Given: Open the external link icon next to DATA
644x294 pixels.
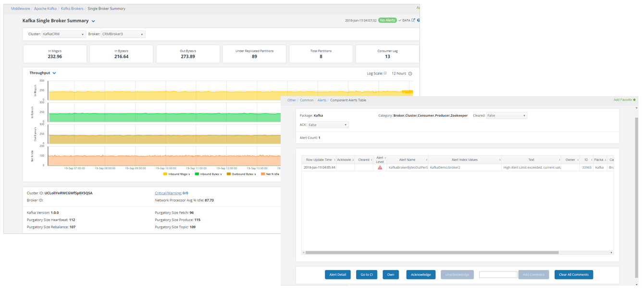Looking at the screenshot, I should tap(414, 20).
